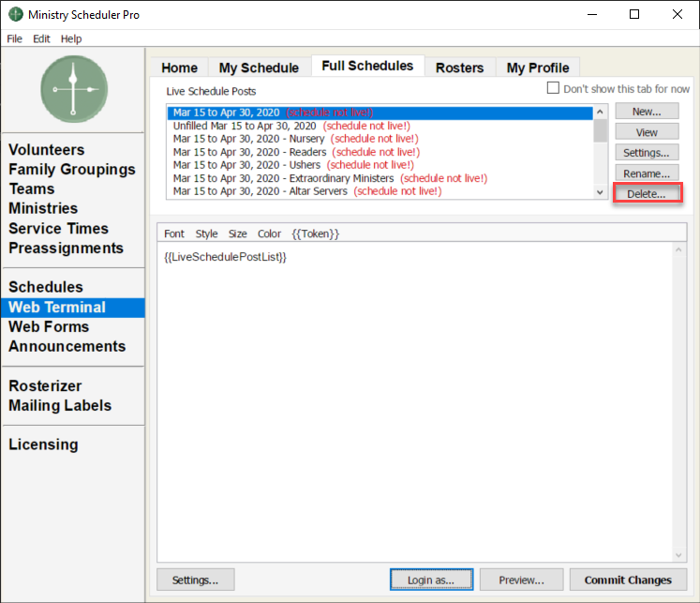Image resolution: width=700 pixels, height=603 pixels.
Task: Click the View button
Action: click(647, 132)
